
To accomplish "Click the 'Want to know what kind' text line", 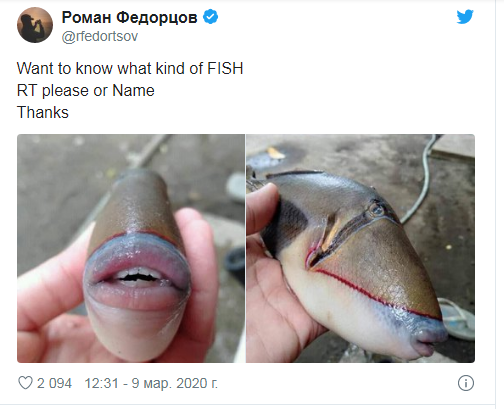I will [130, 68].
